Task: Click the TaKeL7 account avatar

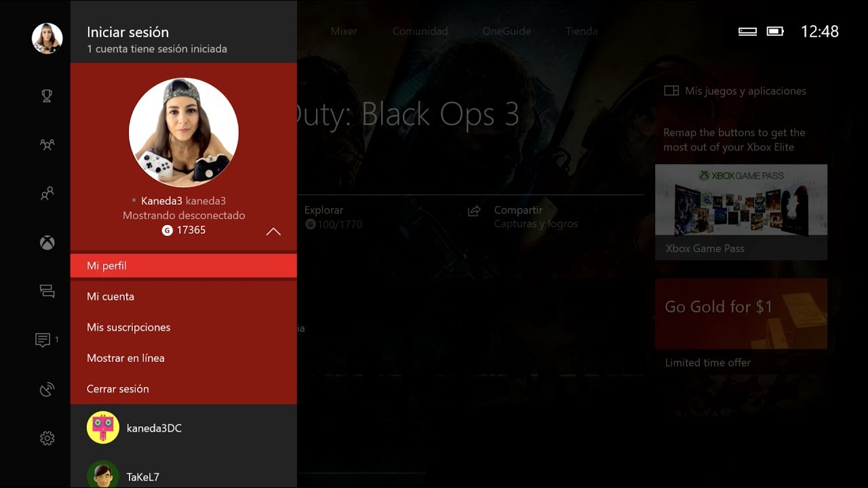Action: tap(103, 474)
